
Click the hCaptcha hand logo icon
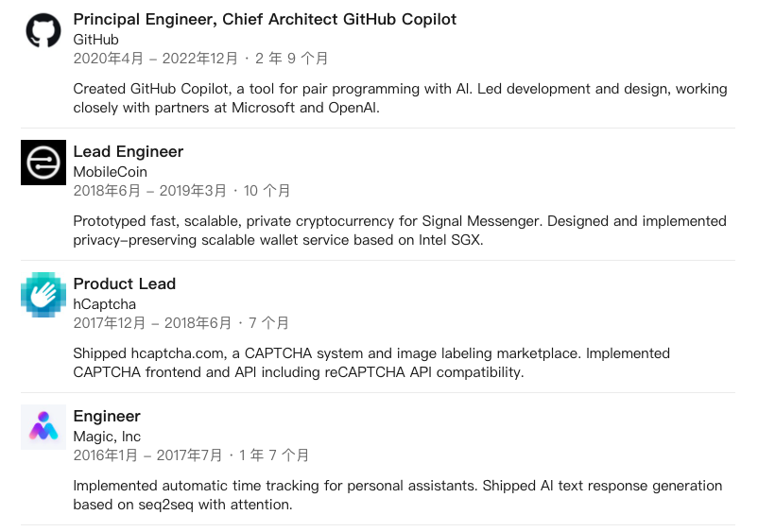click(x=43, y=295)
